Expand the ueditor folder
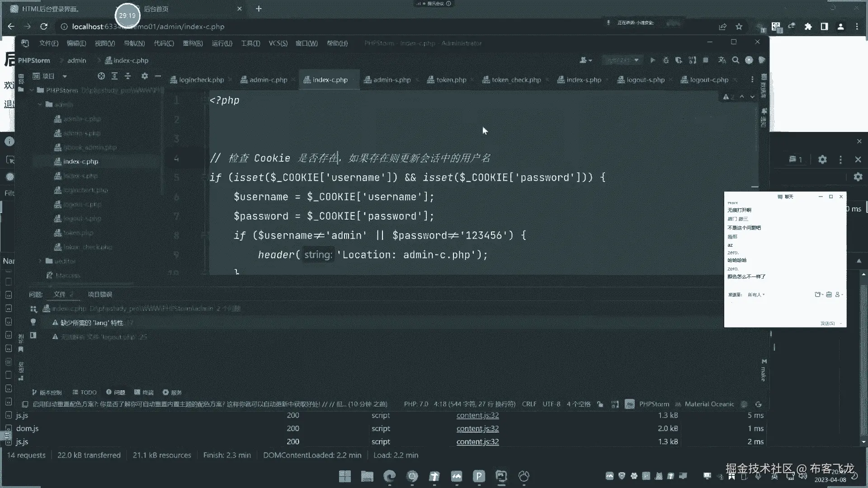868x488 pixels. coord(40,261)
